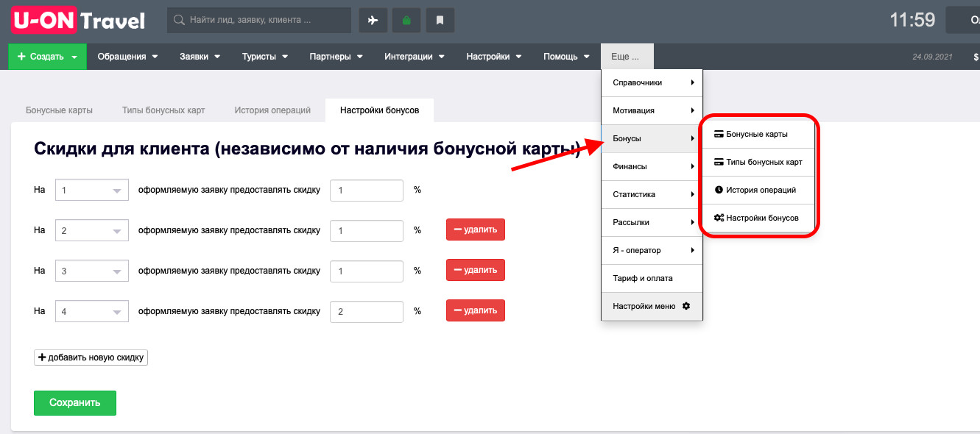
Task: Open the Обращения dropdown menu
Action: 127,57
